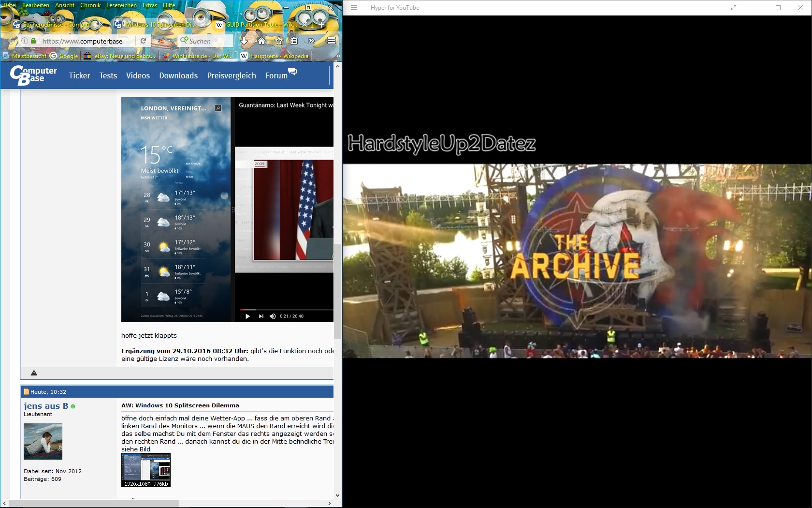Open the embedded weather and video screenshot image
812x508 pixels.
(227, 209)
